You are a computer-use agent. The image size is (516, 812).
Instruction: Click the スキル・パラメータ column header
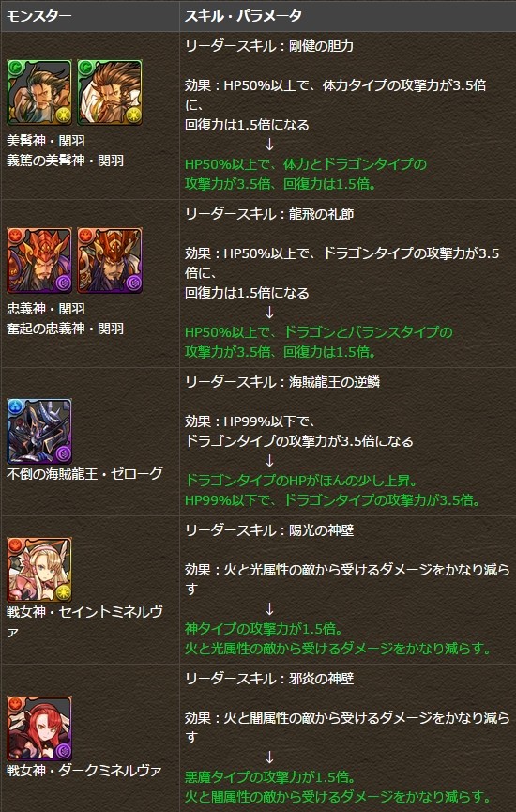click(x=243, y=16)
